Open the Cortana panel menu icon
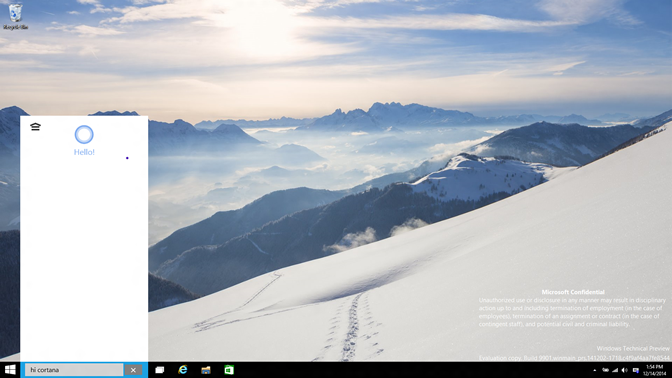Image resolution: width=672 pixels, height=378 pixels. 35,126
